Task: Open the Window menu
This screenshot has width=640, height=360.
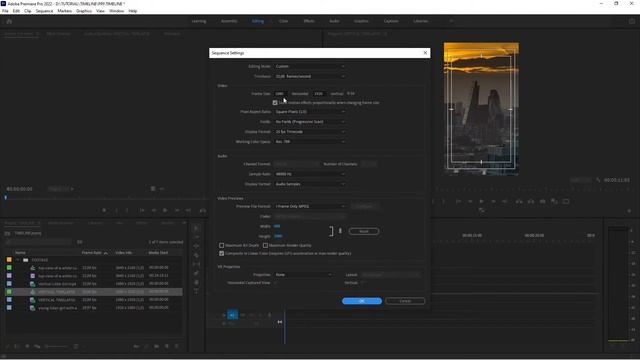Action: coord(116,11)
